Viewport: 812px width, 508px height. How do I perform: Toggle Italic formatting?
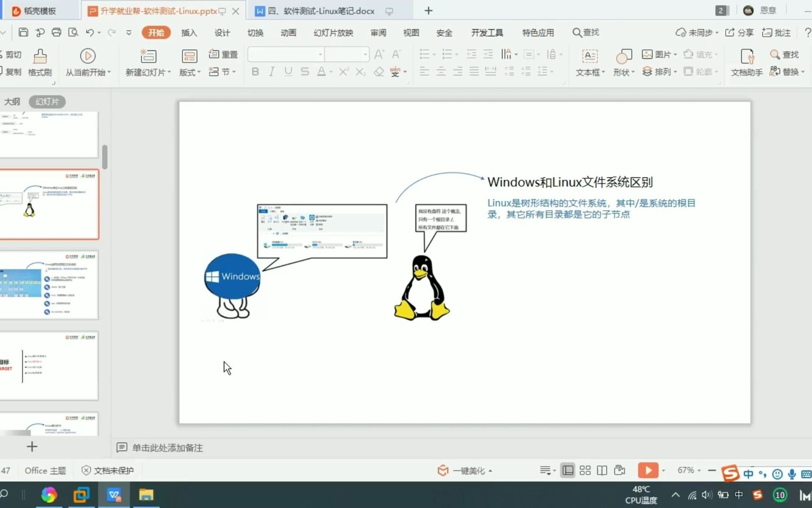[272, 71]
